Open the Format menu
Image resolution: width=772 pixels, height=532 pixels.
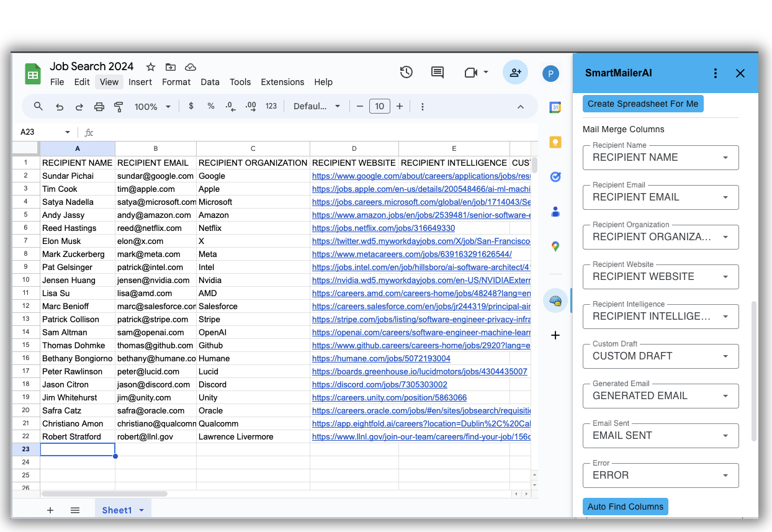click(x=176, y=82)
